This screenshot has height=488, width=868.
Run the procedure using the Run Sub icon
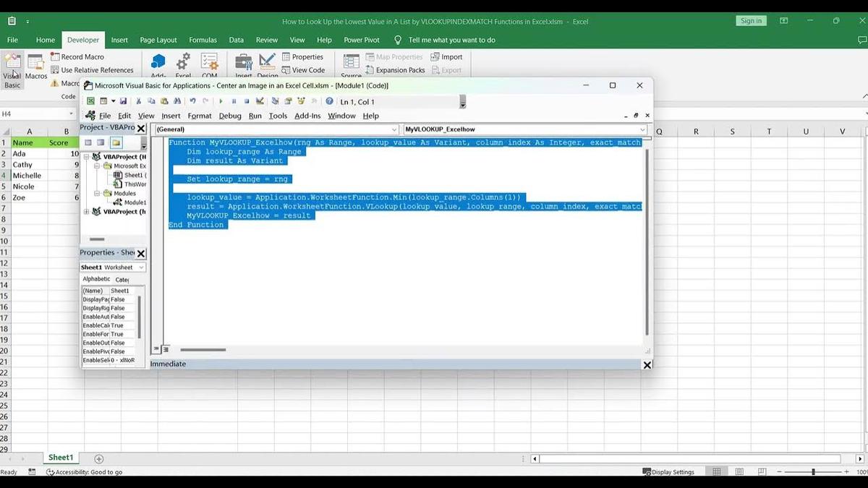point(221,100)
